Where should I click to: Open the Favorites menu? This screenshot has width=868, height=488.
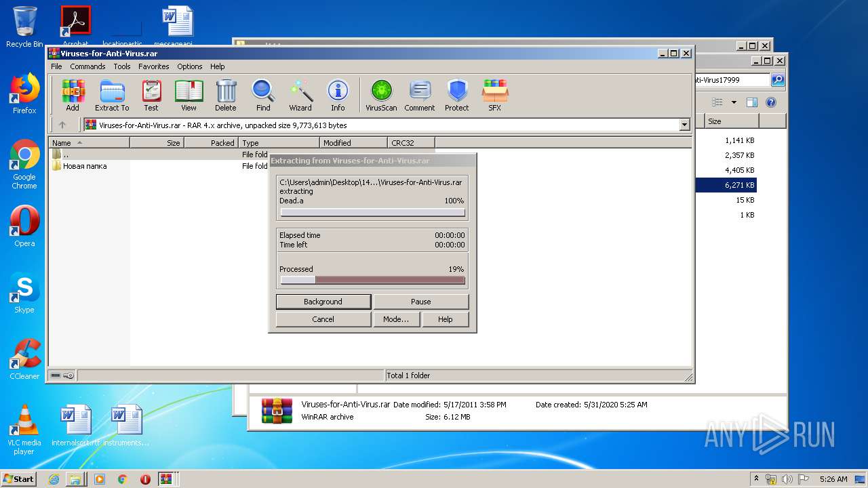pos(154,66)
